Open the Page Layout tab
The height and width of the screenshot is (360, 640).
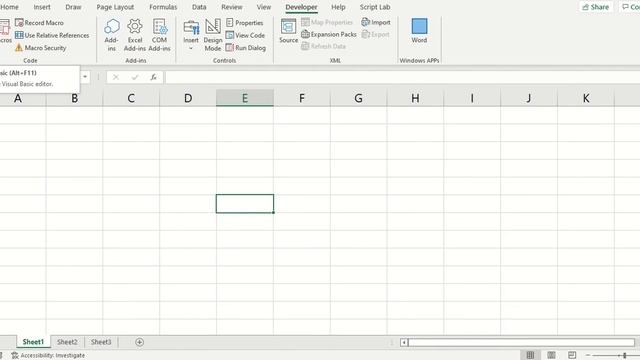[x=115, y=7]
